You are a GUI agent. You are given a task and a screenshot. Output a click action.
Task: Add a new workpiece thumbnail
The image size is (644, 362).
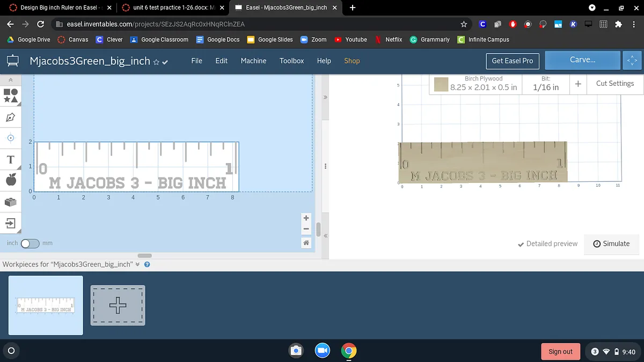click(x=118, y=305)
